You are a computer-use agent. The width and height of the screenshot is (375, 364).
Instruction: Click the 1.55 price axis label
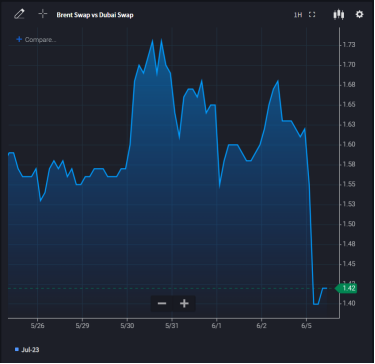tap(349, 184)
